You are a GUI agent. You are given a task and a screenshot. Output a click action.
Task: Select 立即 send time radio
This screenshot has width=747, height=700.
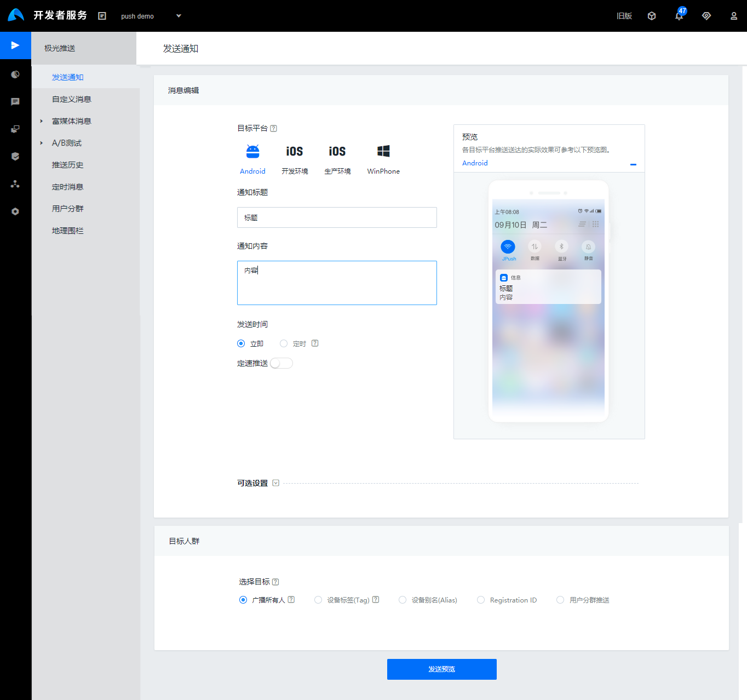(x=241, y=343)
